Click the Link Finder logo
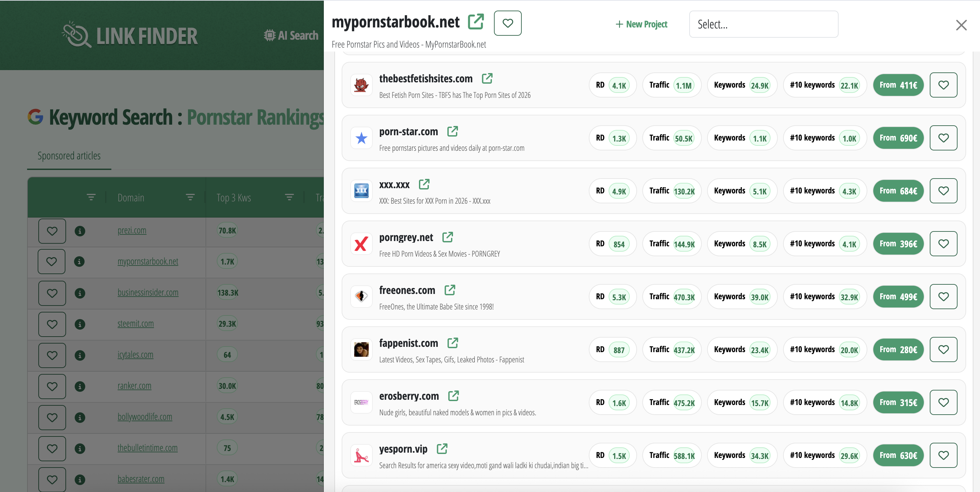980x492 pixels. tap(129, 35)
